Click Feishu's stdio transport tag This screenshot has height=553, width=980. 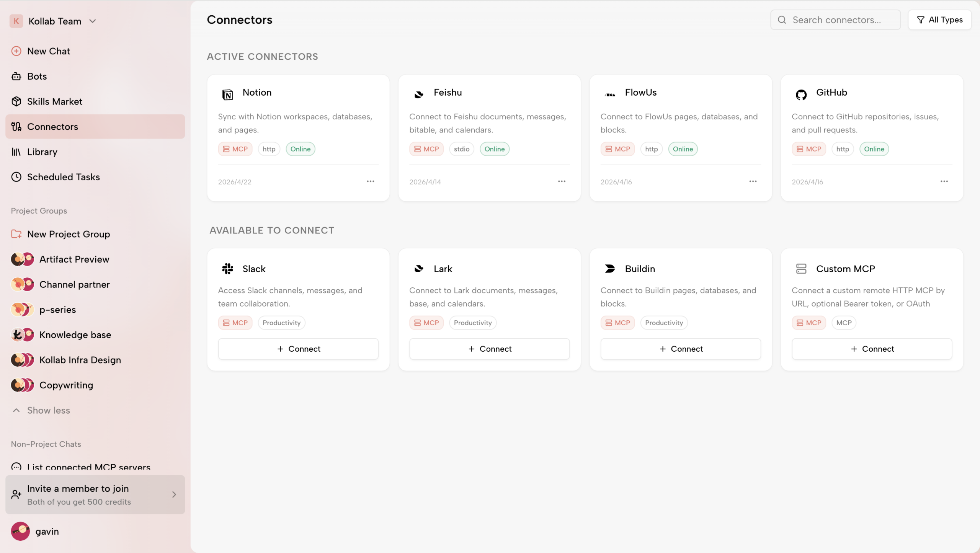tap(462, 149)
